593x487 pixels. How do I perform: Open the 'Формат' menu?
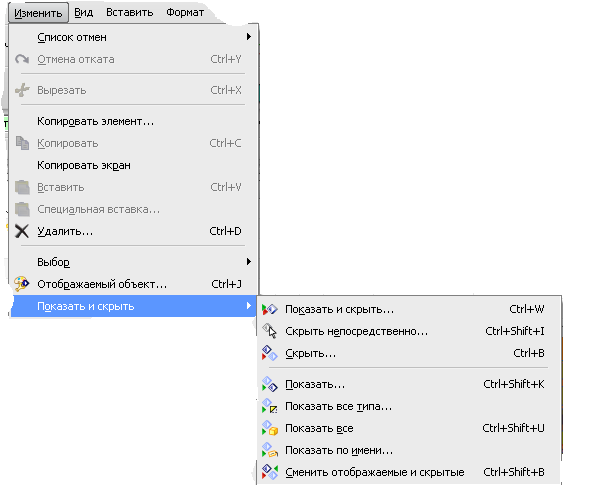point(185,12)
